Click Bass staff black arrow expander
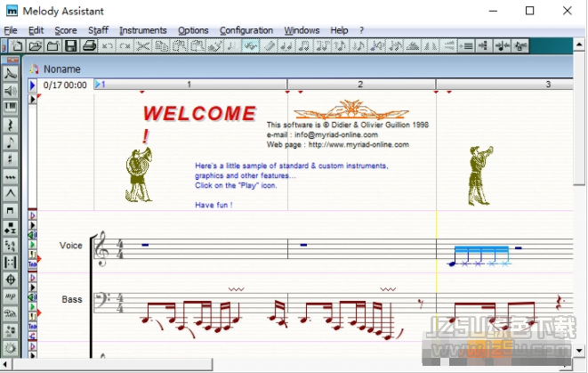588x373 pixels. click(33, 288)
